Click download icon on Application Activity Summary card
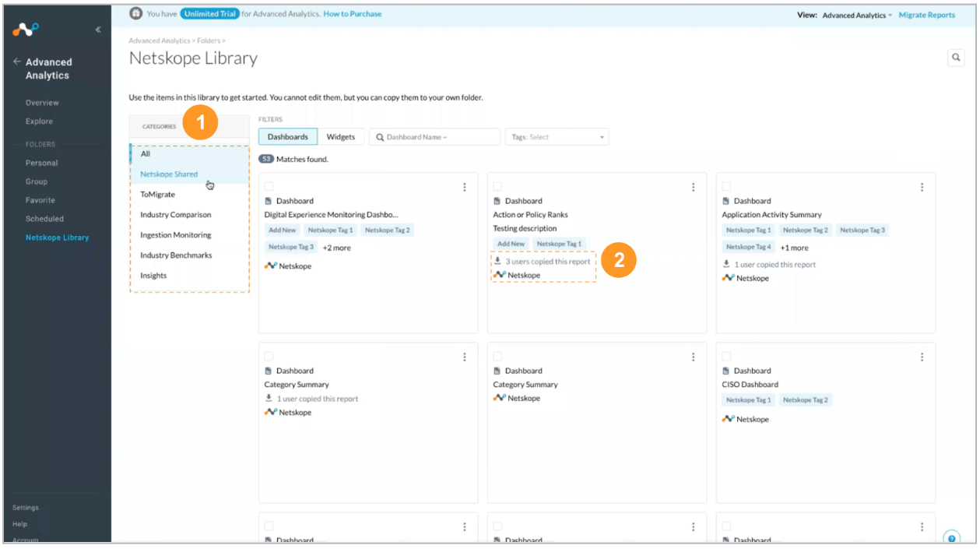Viewport: 980px width, 549px height. coord(727,265)
